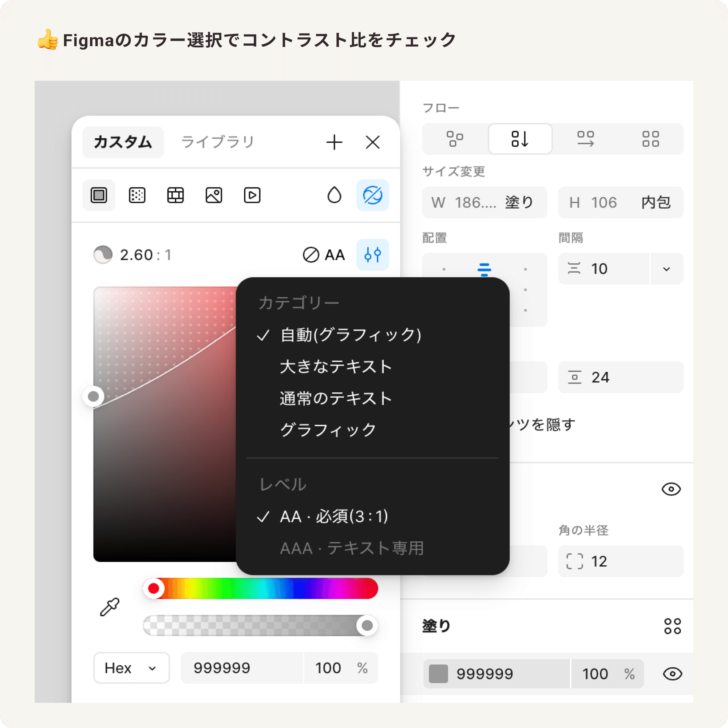Screen dimensions: 728x728
Task: Open the blend mode droplet icon
Action: [334, 195]
